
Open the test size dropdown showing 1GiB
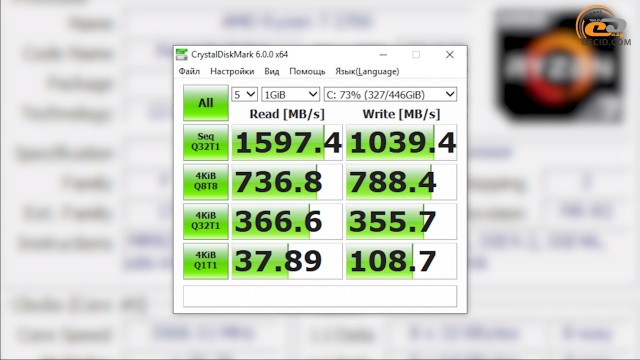[x=290, y=95]
